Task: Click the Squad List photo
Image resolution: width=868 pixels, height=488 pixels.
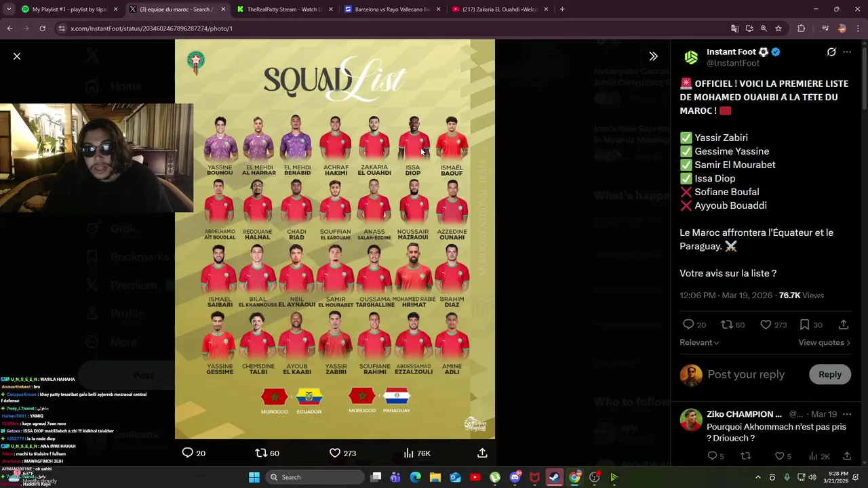Action: 335,239
